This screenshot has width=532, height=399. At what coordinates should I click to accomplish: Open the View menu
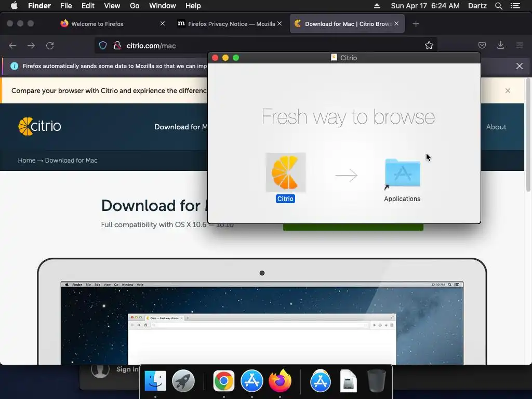pyautogui.click(x=112, y=6)
